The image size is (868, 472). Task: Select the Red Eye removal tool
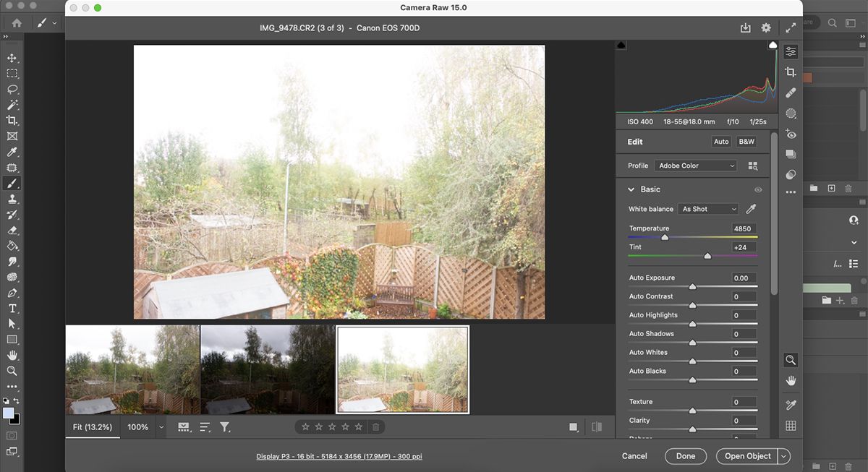click(x=791, y=134)
